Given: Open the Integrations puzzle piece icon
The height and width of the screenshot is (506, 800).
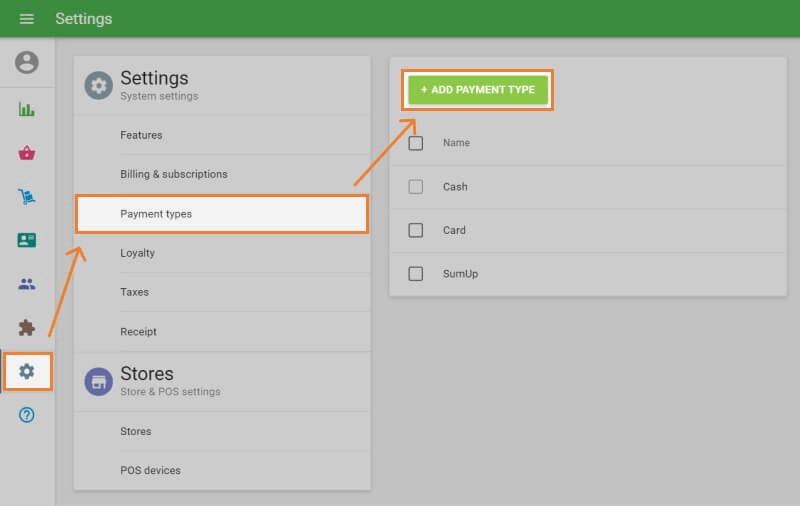Looking at the screenshot, I should pos(27,327).
